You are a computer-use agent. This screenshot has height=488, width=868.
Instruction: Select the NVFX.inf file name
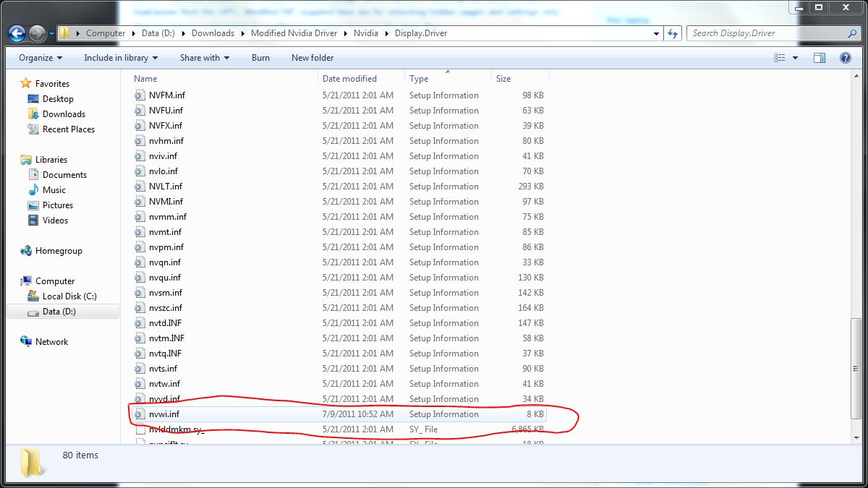(x=166, y=126)
